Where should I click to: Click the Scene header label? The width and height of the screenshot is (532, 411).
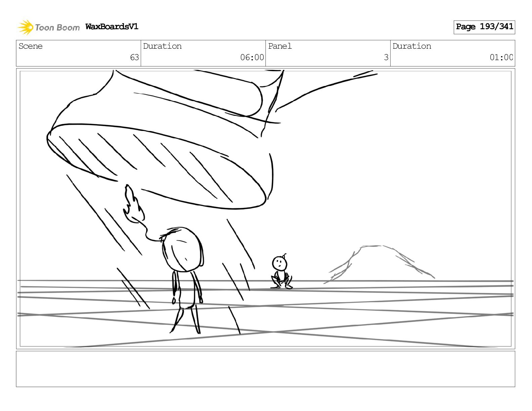click(x=31, y=46)
